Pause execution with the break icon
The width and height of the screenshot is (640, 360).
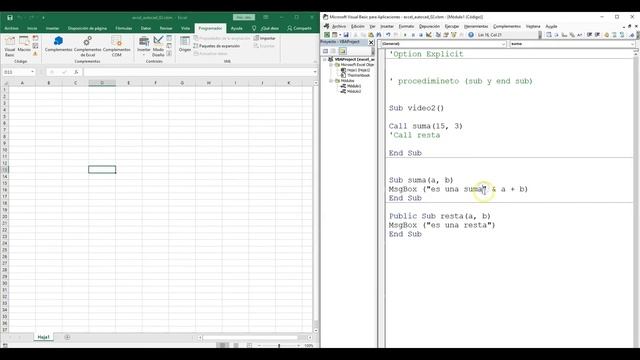point(413,35)
